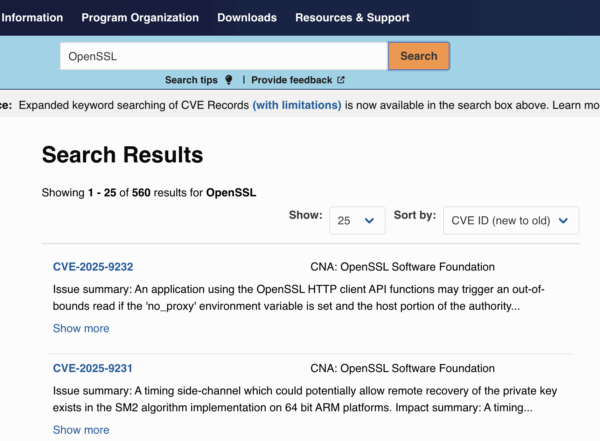Open the Sort by CVE ID dropdown
This screenshot has height=441, width=600.
(511, 220)
